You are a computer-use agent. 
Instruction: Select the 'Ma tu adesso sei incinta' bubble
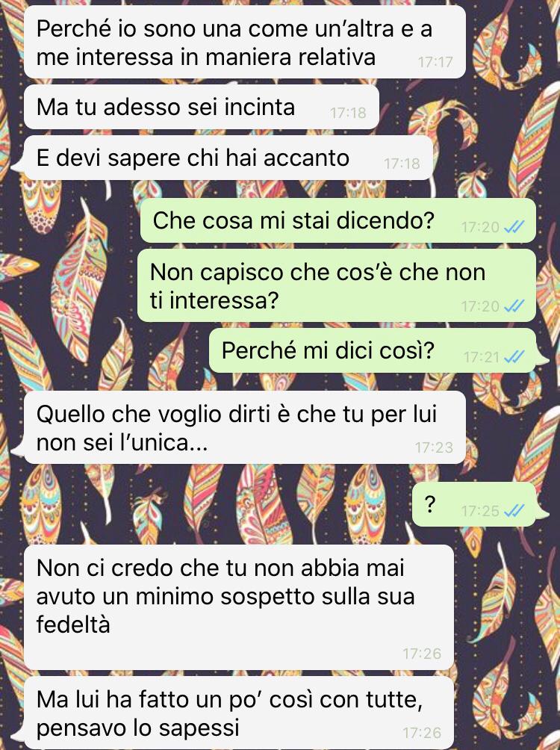point(202,107)
